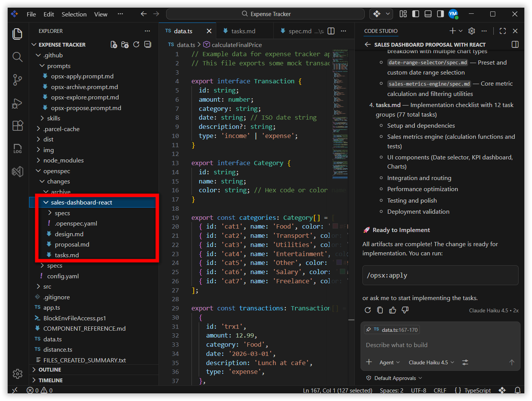Click the Expense Tracker command center search box
Image resolution: width=532 pixels, height=401 pixels.
265,14
